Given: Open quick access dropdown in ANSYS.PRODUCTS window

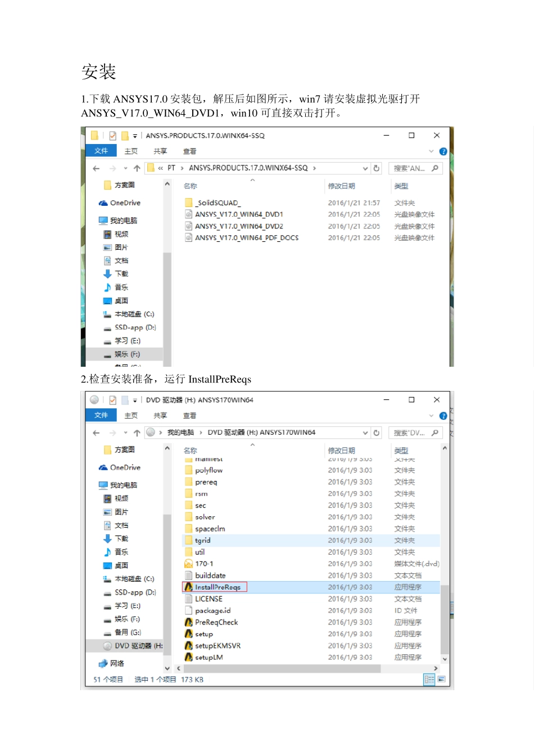Looking at the screenshot, I should point(135,136).
